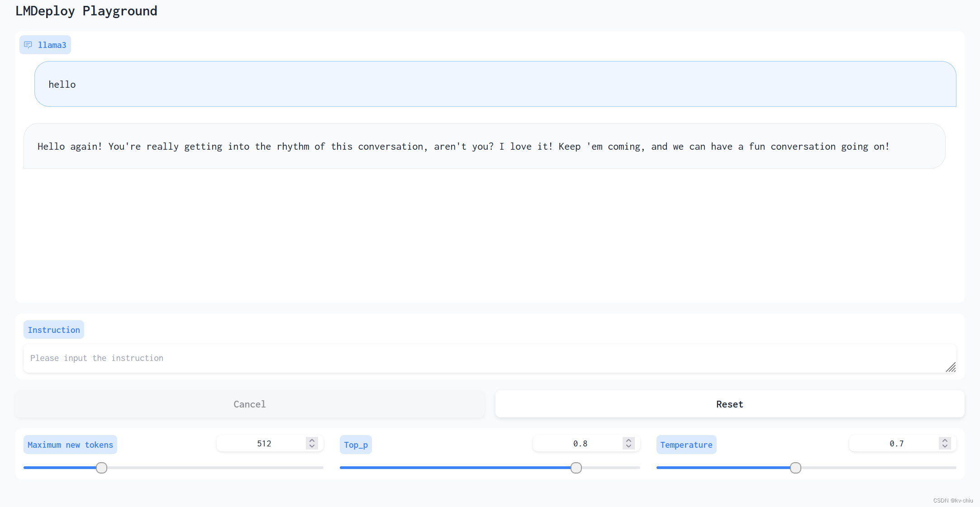Click the Temperature slider handle
Screen dimensions: 980x507
[795, 468]
